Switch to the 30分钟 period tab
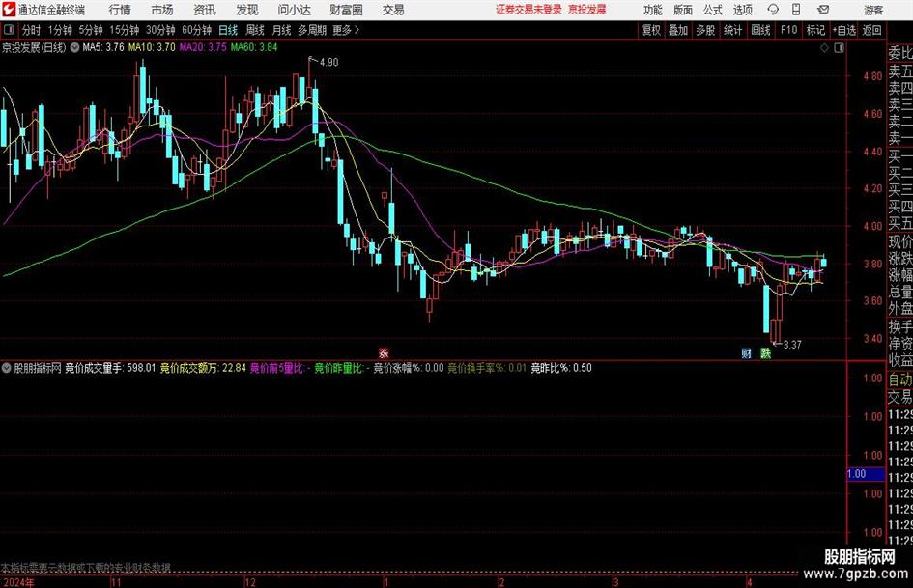913x588 pixels. click(160, 30)
